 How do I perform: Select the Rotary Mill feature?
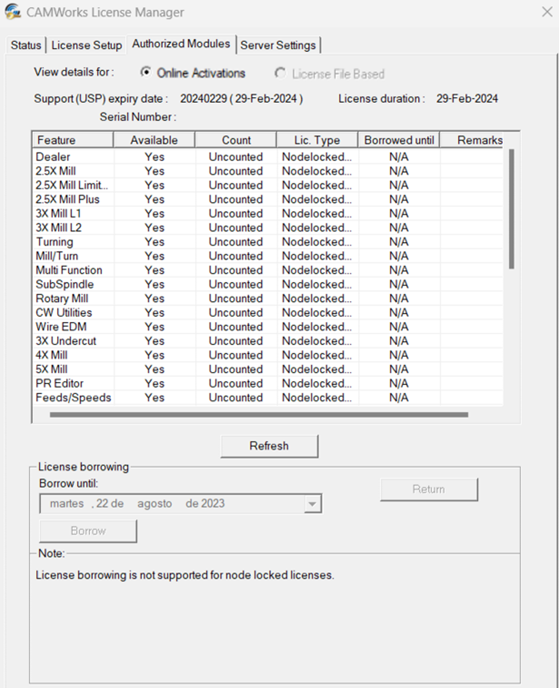click(x=268, y=298)
